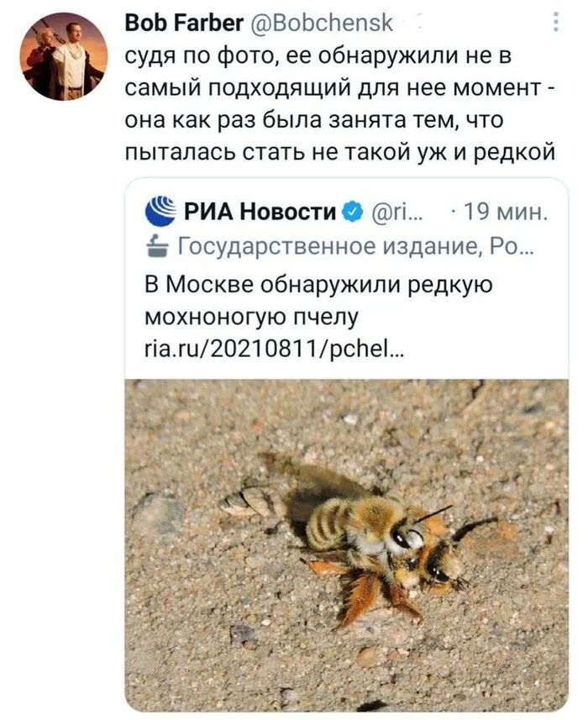
Task: Click the truncated @ri... handle
Action: click(398, 212)
